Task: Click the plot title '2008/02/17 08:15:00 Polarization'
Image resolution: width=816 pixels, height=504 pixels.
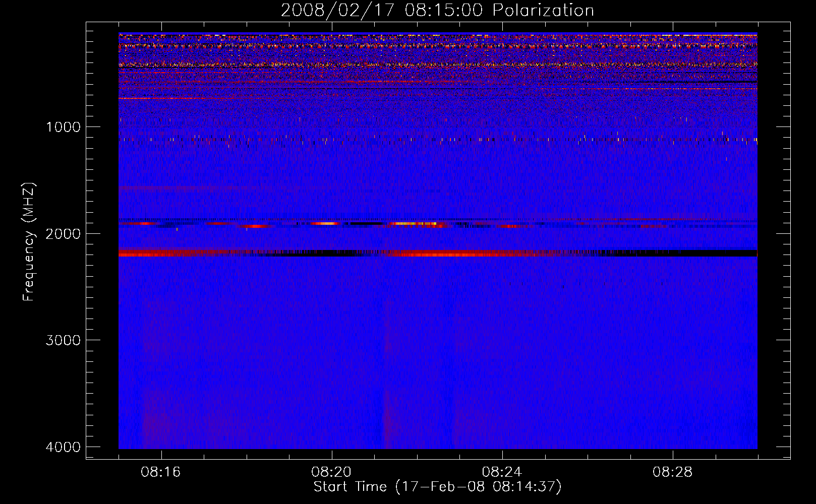Action: click(437, 11)
